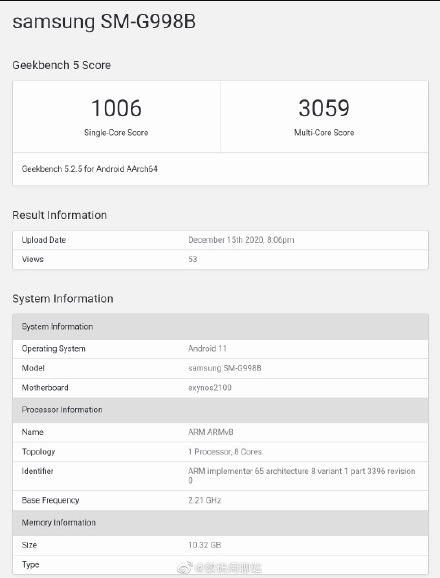Screen dimensions: 440x578
Task: Click the Geekbench 5 Score heading
Action: (62, 65)
